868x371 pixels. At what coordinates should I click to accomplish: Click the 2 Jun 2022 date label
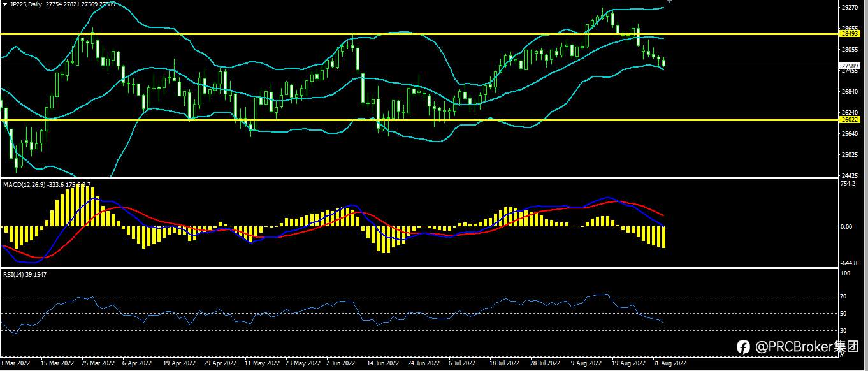pyautogui.click(x=341, y=363)
